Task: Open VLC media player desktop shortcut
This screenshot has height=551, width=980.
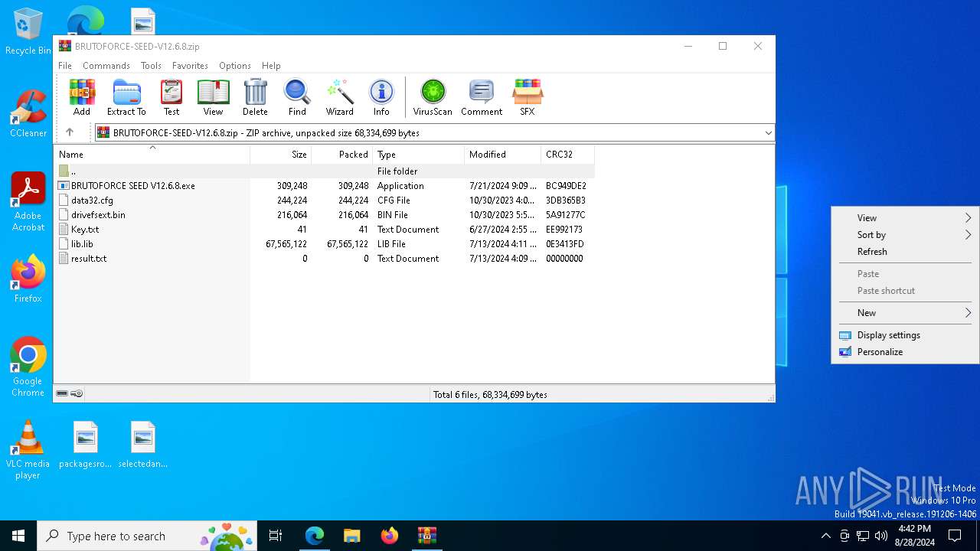Action: click(28, 450)
